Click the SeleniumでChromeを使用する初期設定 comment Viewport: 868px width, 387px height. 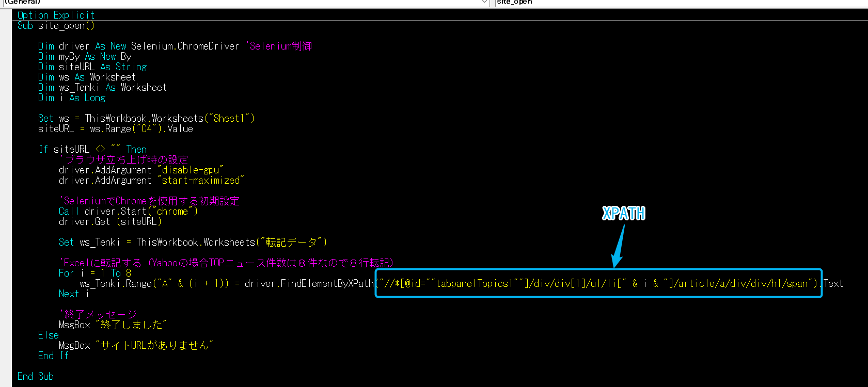pos(149,201)
